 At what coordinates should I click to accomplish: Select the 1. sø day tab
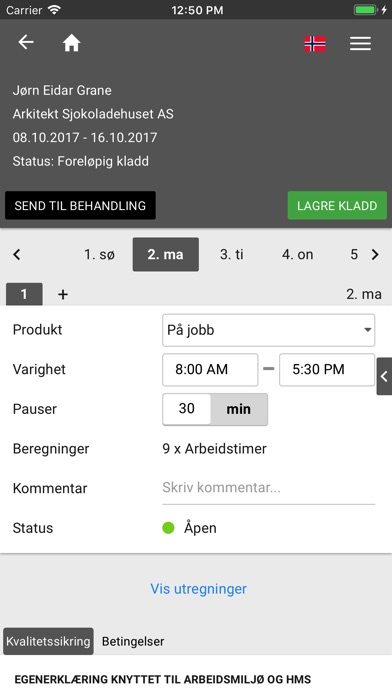coord(99,254)
